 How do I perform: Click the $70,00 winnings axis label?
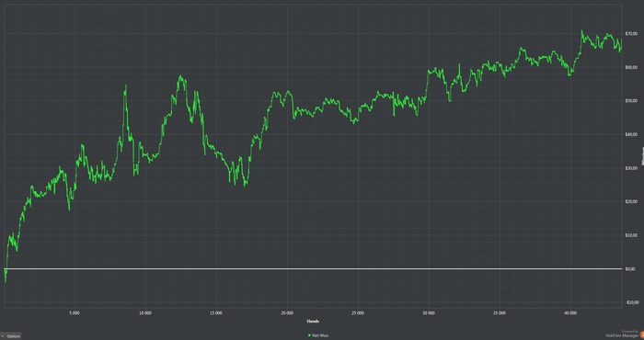point(631,33)
